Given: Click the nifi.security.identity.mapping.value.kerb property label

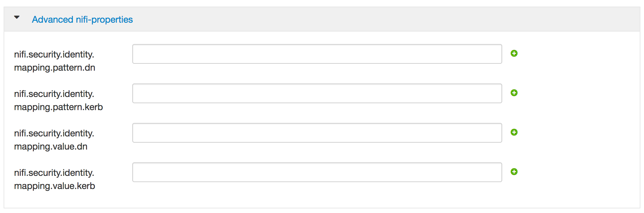Looking at the screenshot, I should (54, 173).
